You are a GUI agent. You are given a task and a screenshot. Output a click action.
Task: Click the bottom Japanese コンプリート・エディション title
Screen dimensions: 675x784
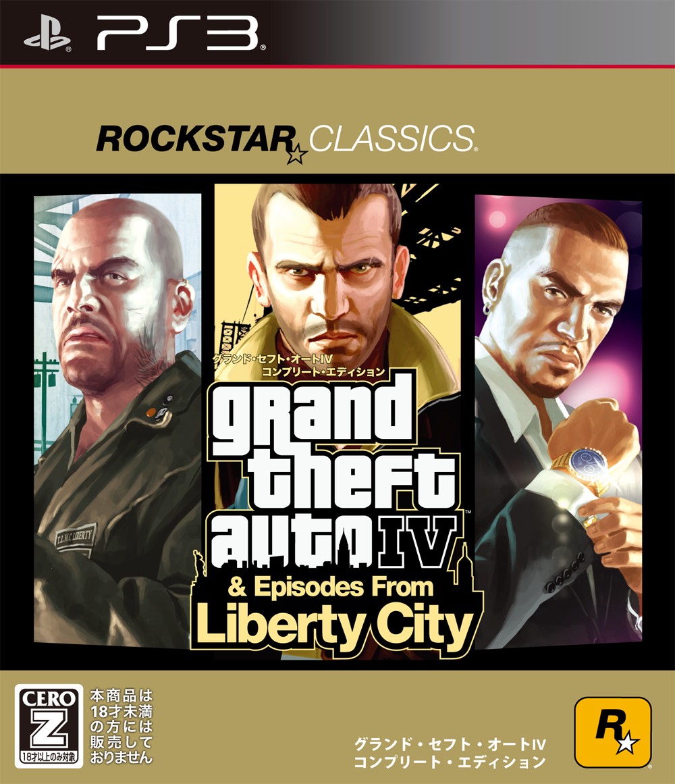(450, 762)
